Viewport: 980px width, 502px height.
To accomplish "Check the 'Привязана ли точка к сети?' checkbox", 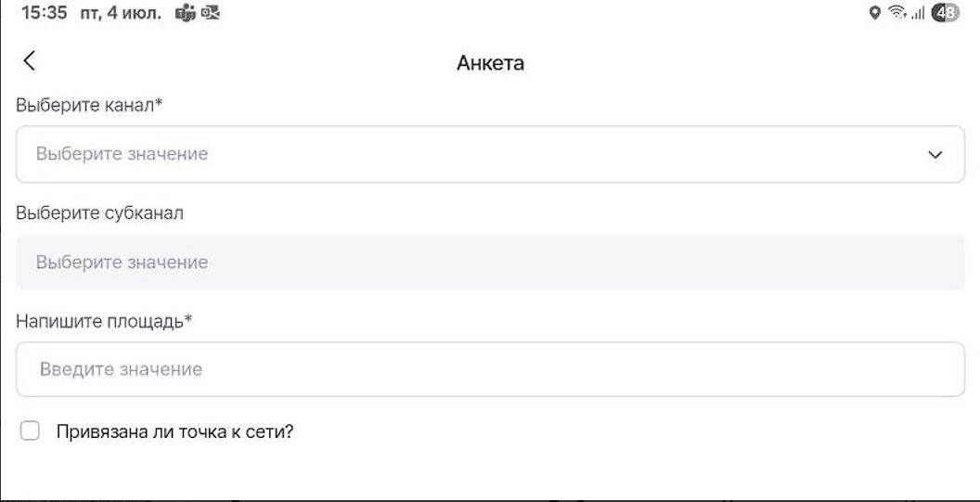I will coord(32,431).
